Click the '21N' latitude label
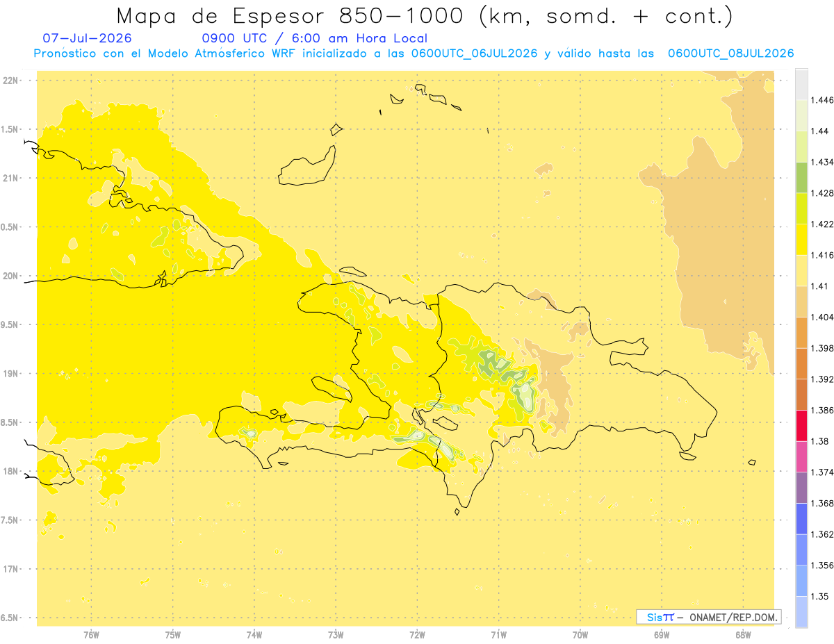The width and height of the screenshot is (834, 644). 11,179
